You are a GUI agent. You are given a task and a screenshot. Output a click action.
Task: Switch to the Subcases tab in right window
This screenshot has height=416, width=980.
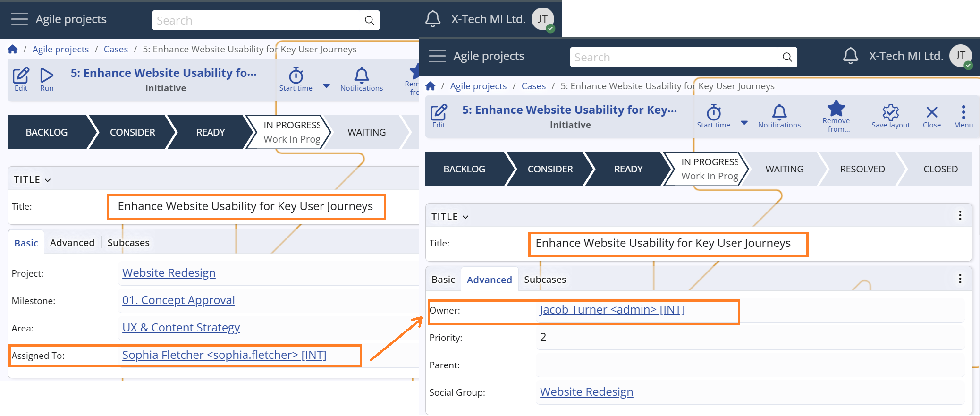[x=545, y=280]
